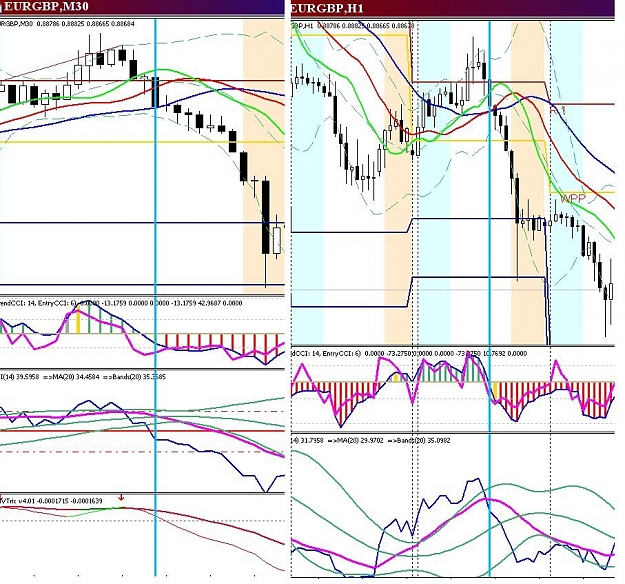Select the cyan vertical line on H1 price chart
Image resolution: width=625 pixels, height=584 pixels.
[489, 183]
